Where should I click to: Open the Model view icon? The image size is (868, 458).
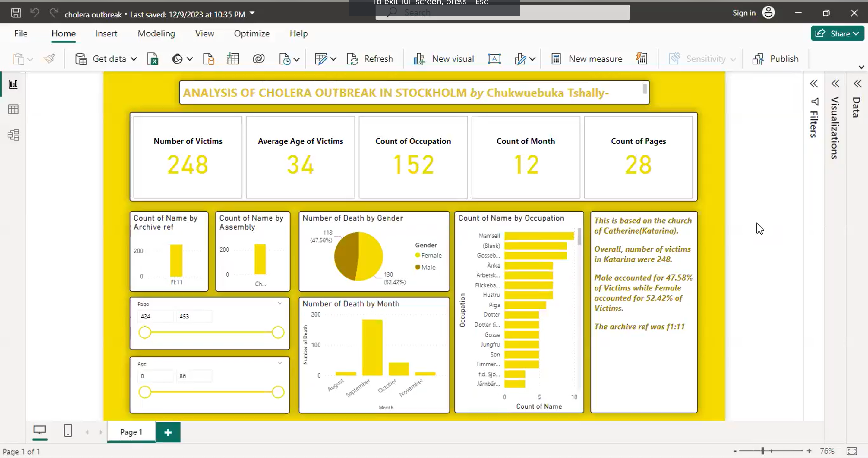coord(13,135)
